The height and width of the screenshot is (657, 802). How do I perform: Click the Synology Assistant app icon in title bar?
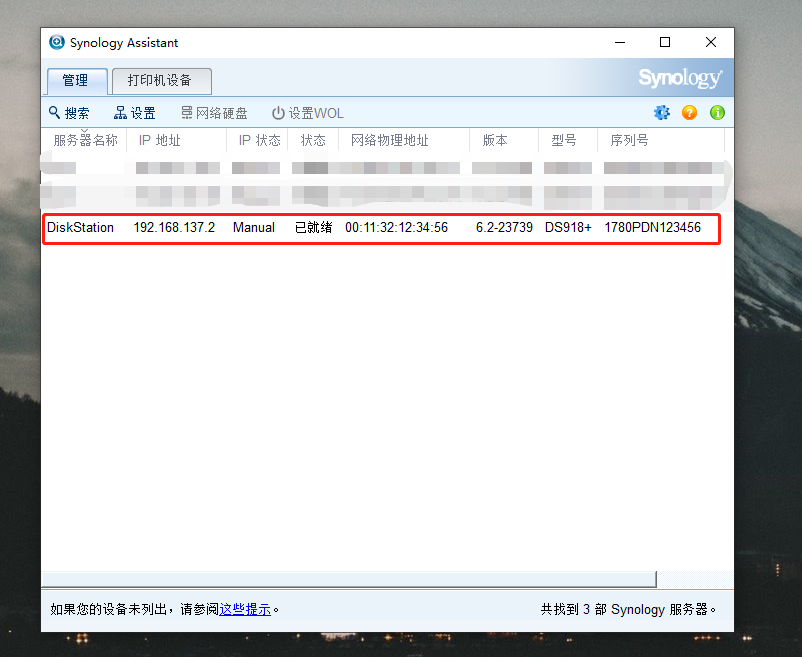coord(57,42)
